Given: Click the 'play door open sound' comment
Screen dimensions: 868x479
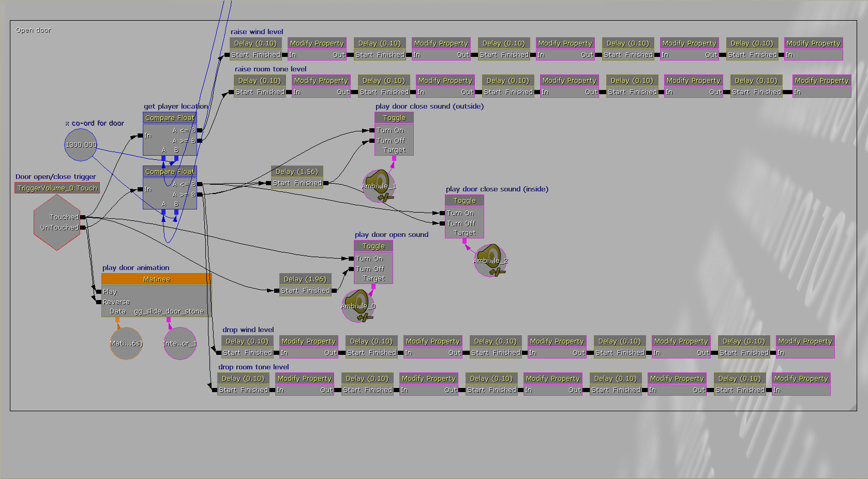Looking at the screenshot, I should pyautogui.click(x=392, y=234).
